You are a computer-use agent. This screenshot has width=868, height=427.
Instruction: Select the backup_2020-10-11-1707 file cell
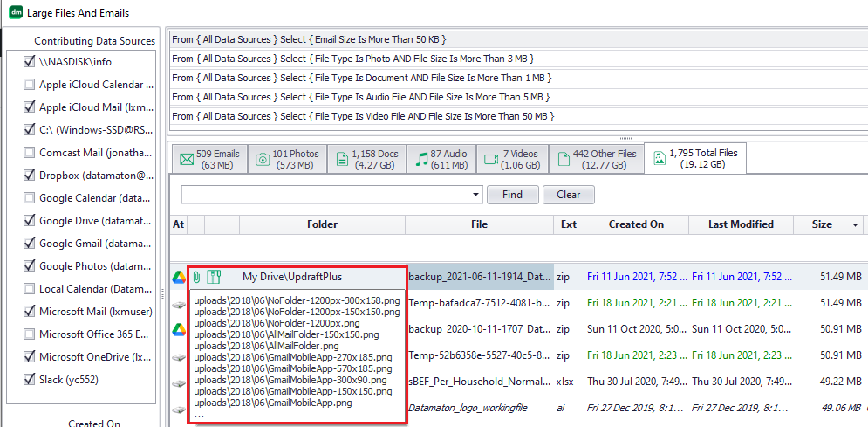[481, 329]
